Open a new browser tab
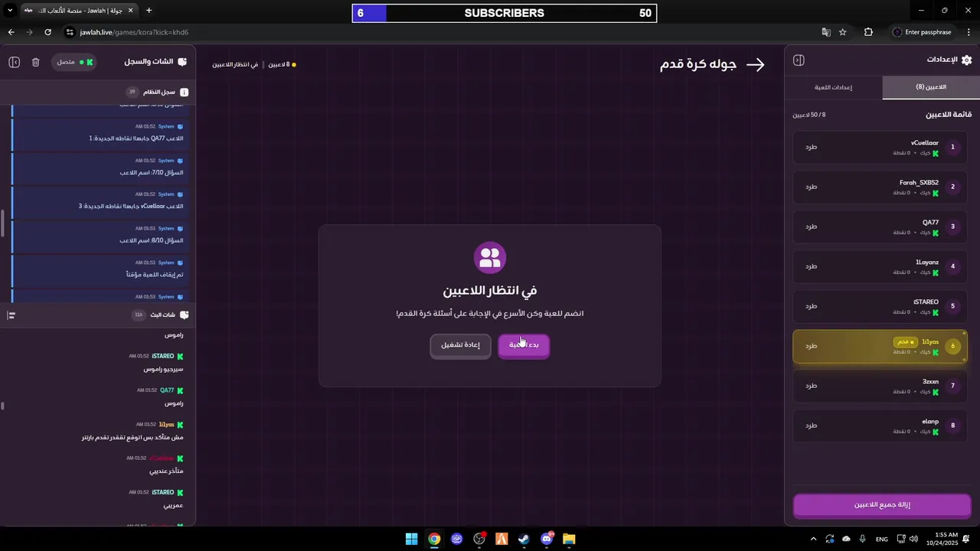Screen dimensions: 980x551 [x=149, y=11]
